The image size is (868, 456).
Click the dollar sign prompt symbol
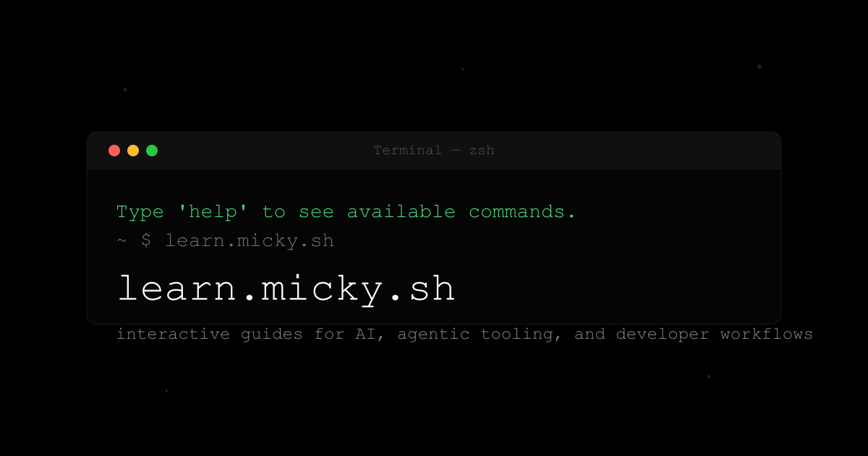click(146, 241)
